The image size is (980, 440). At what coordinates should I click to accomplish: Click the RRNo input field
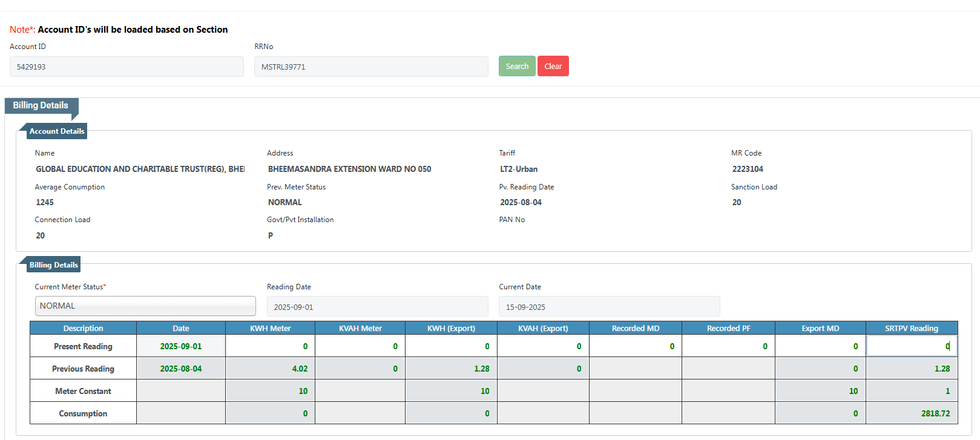[370, 67]
